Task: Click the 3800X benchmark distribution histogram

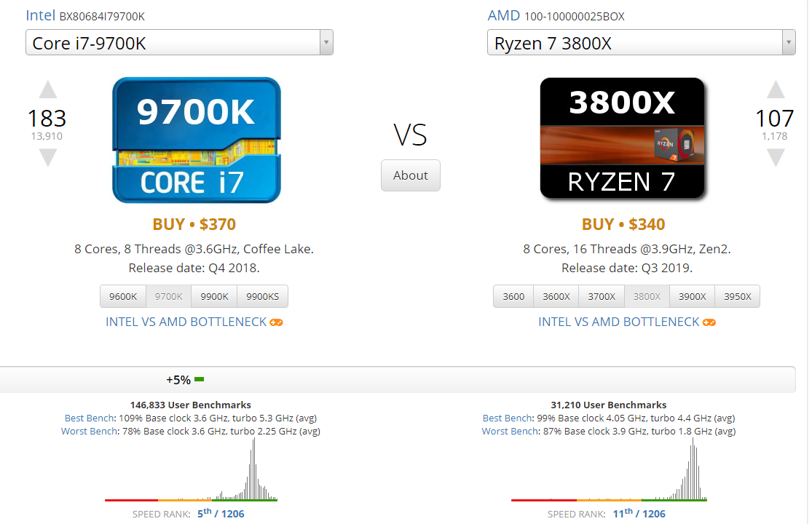Action: click(609, 469)
